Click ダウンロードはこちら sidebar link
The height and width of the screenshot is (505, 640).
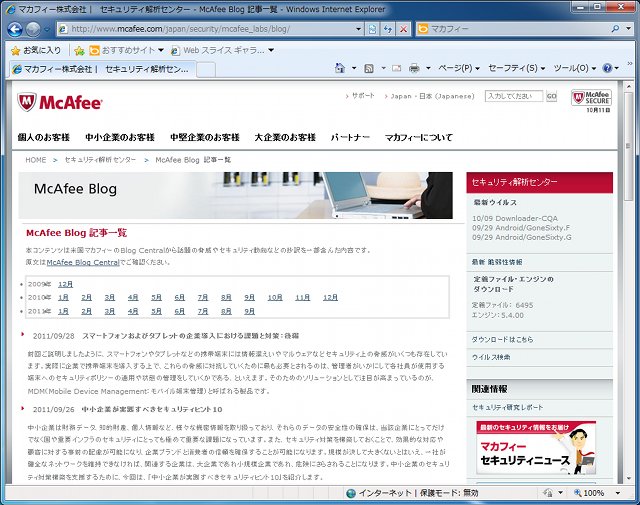point(502,340)
